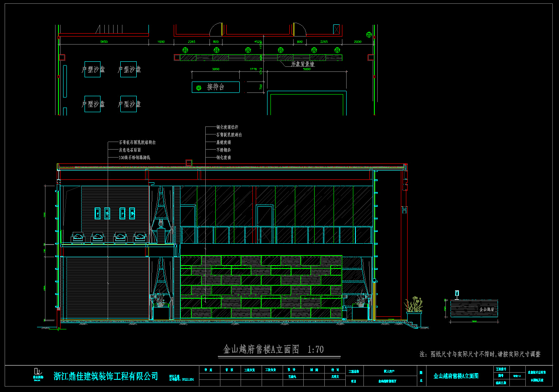Click the 1800 dimension text

click(161, 42)
